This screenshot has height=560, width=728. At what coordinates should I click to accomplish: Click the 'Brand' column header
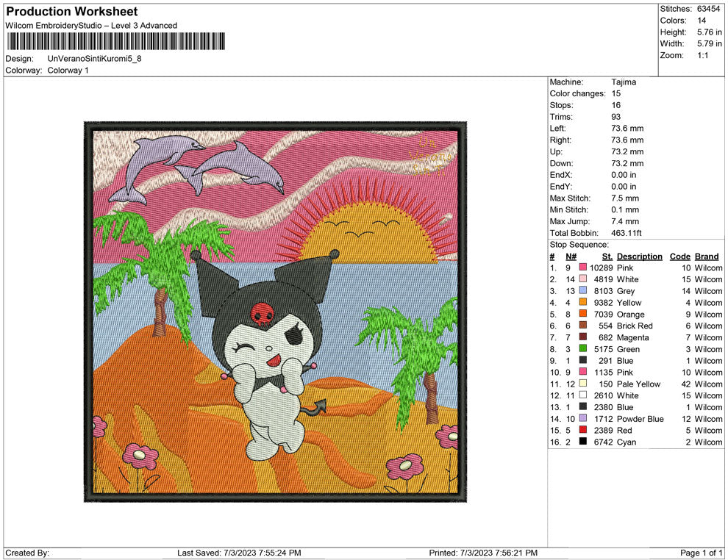coord(707,256)
